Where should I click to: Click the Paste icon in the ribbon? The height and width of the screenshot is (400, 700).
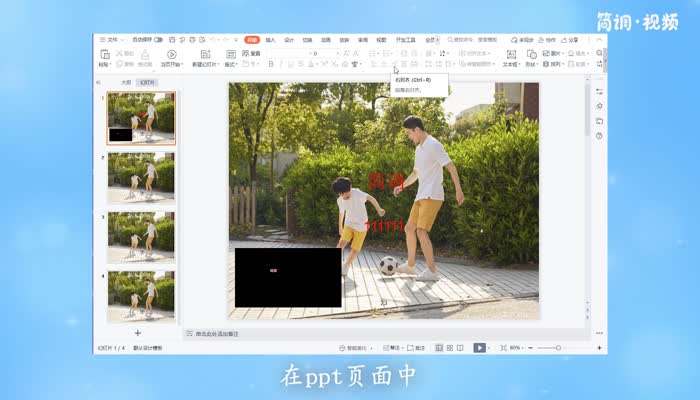click(105, 56)
